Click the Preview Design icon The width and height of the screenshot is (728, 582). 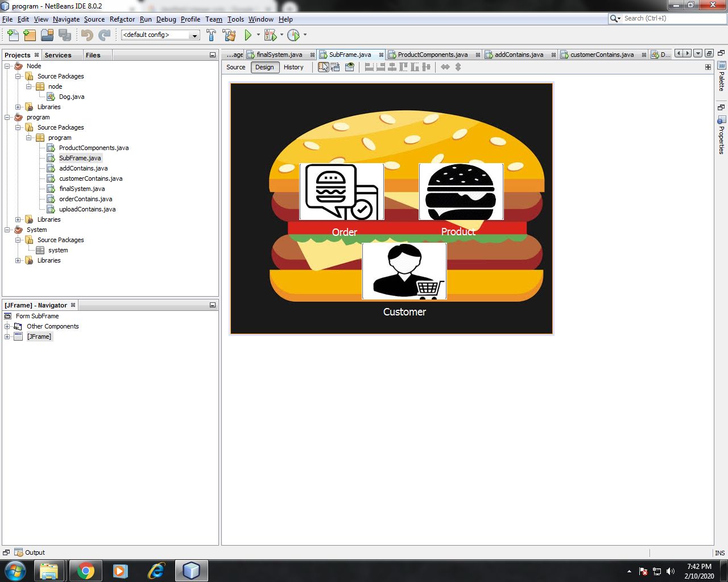(x=349, y=66)
